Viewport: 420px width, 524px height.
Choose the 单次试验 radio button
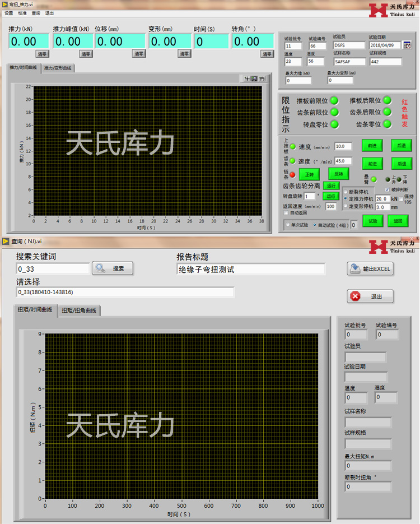(x=287, y=225)
